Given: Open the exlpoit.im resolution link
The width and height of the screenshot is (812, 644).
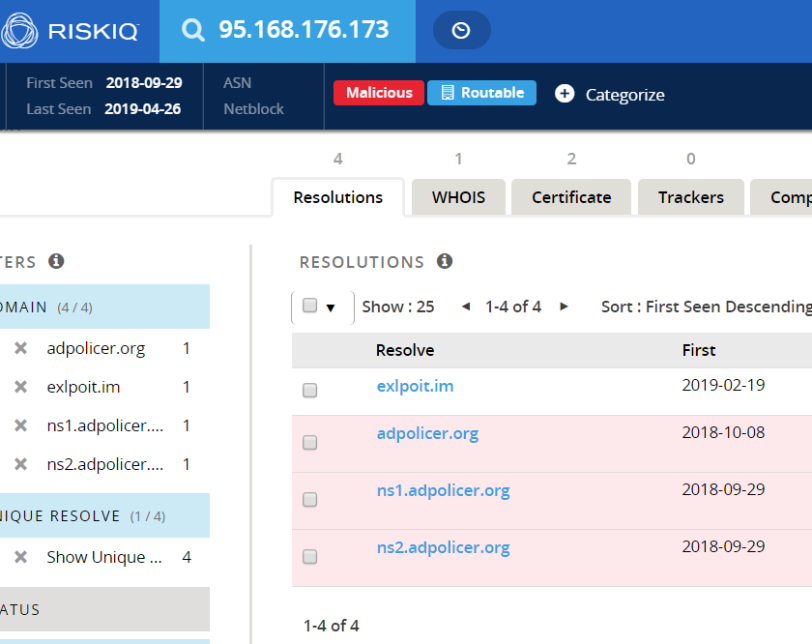Looking at the screenshot, I should 415,386.
